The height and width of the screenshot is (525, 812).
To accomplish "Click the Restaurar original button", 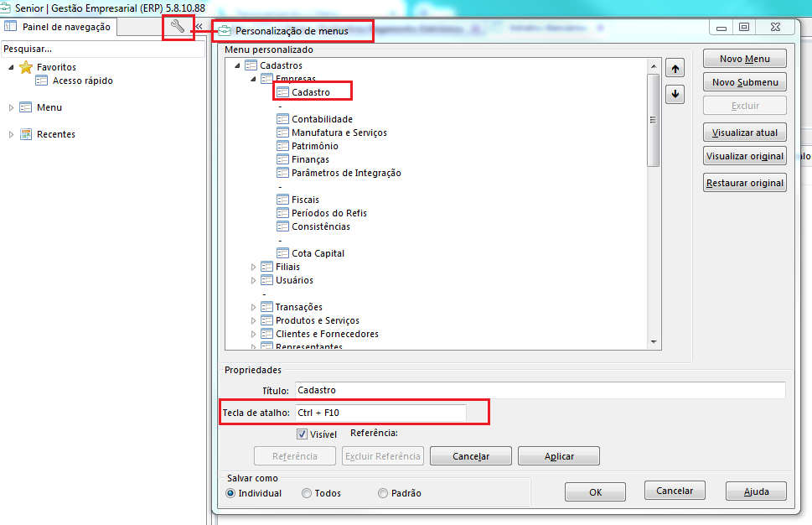I will pos(745,183).
